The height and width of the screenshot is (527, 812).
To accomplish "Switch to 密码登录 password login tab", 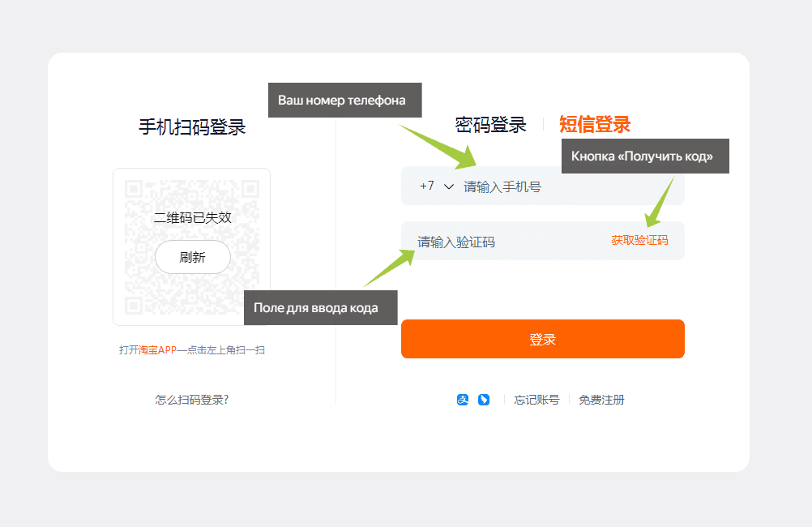I will coord(490,125).
